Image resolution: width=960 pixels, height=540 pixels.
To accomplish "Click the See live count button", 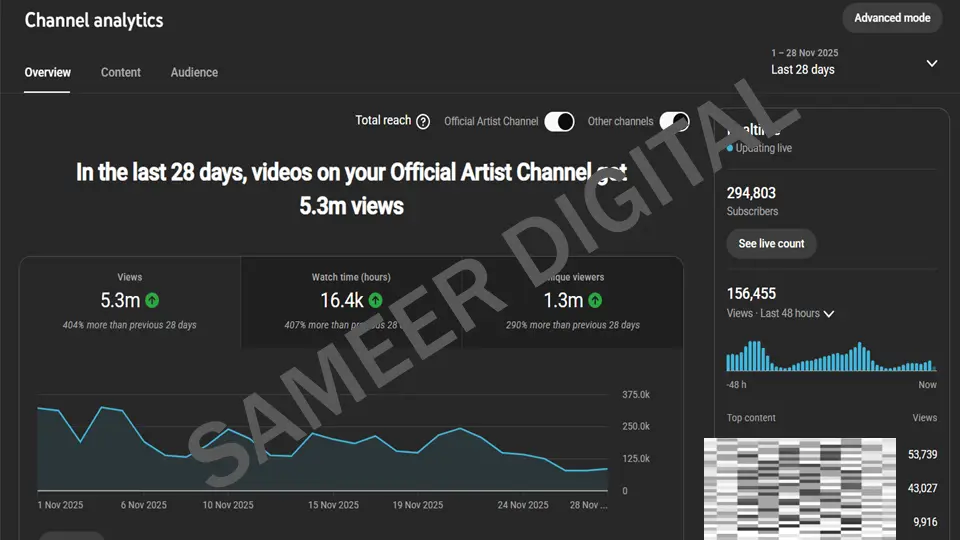I will coord(771,244).
